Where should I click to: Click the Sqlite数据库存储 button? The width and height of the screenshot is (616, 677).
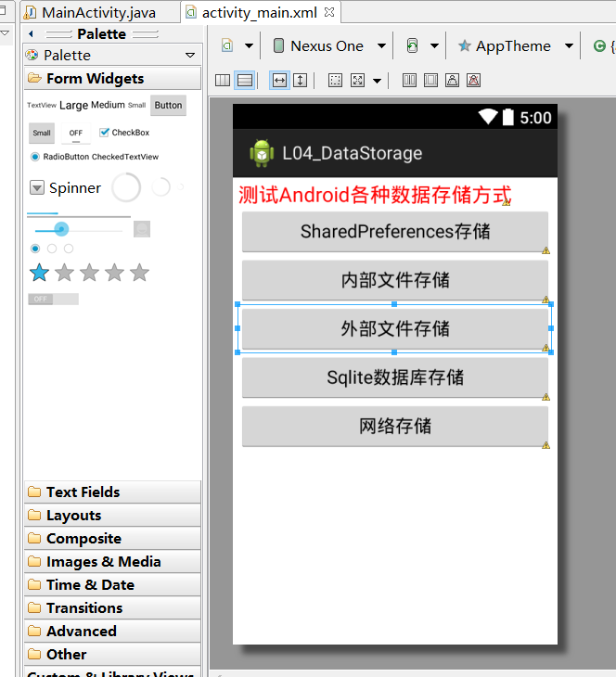(x=395, y=377)
